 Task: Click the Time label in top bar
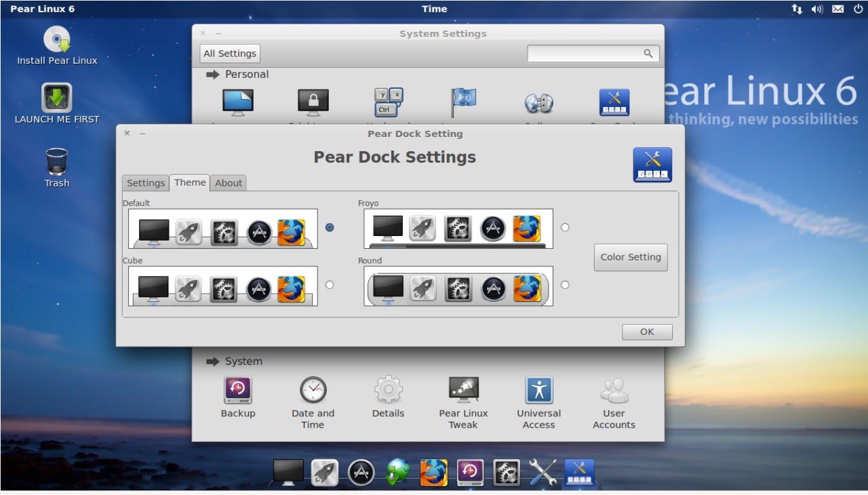click(x=434, y=9)
